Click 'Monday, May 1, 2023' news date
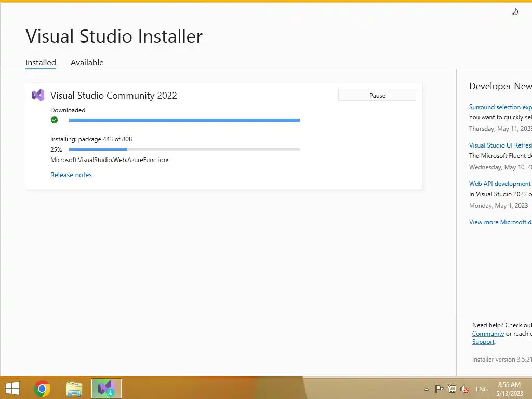 498,206
